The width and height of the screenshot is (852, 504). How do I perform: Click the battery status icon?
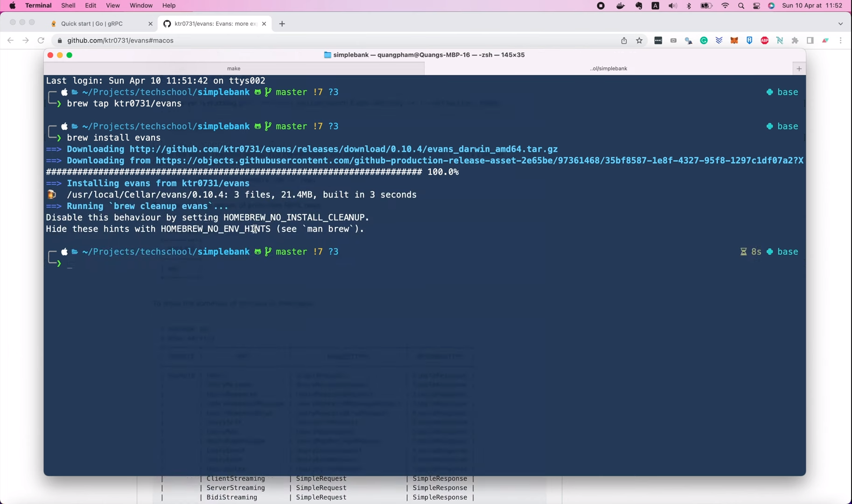click(x=706, y=6)
